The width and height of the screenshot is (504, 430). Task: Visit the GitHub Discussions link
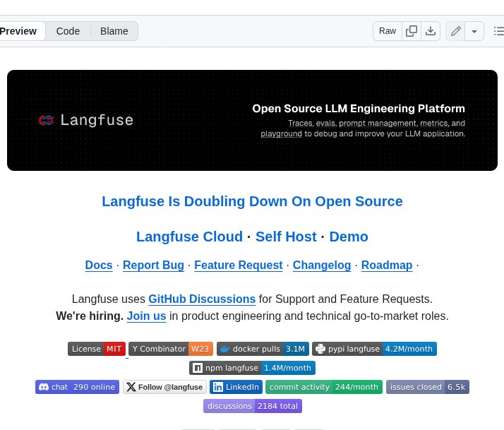[x=202, y=299]
